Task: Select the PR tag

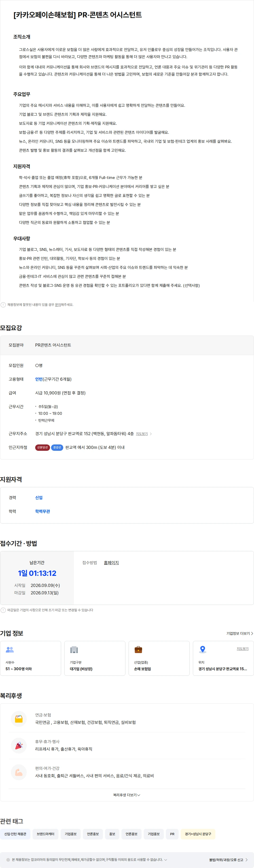Action: coord(172,834)
